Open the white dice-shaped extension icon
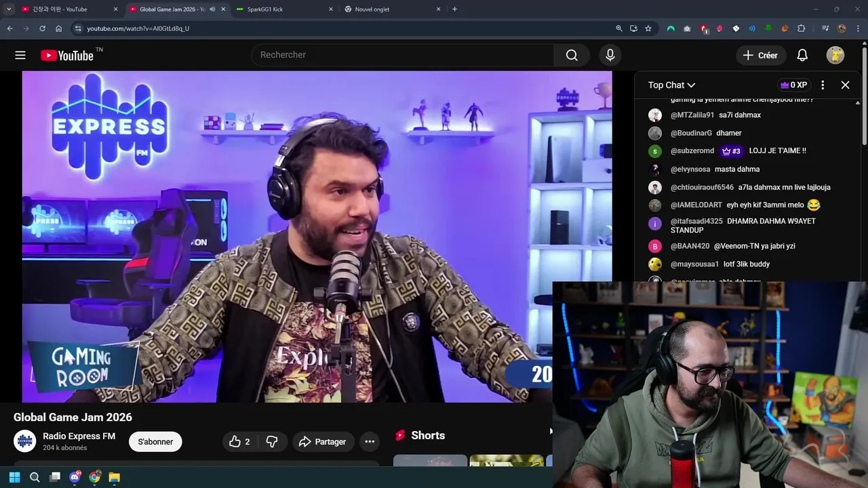The width and height of the screenshot is (868, 488). (x=736, y=28)
